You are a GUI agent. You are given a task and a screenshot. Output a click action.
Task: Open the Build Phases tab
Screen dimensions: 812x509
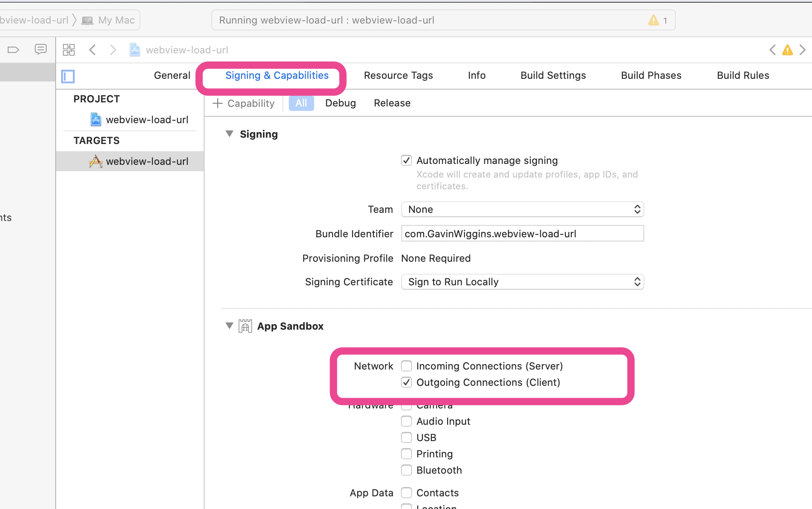click(x=651, y=76)
